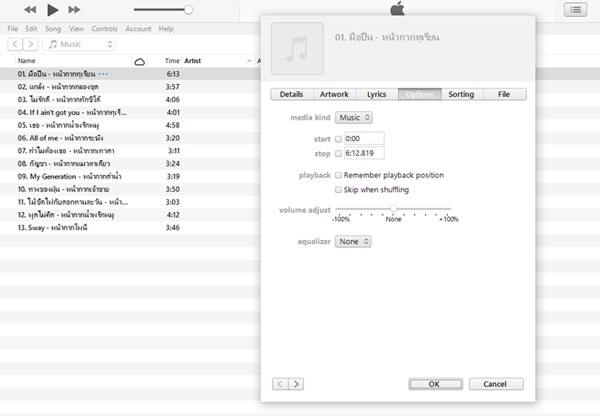
Task: Open the media kind Music dropdown
Action: [354, 117]
